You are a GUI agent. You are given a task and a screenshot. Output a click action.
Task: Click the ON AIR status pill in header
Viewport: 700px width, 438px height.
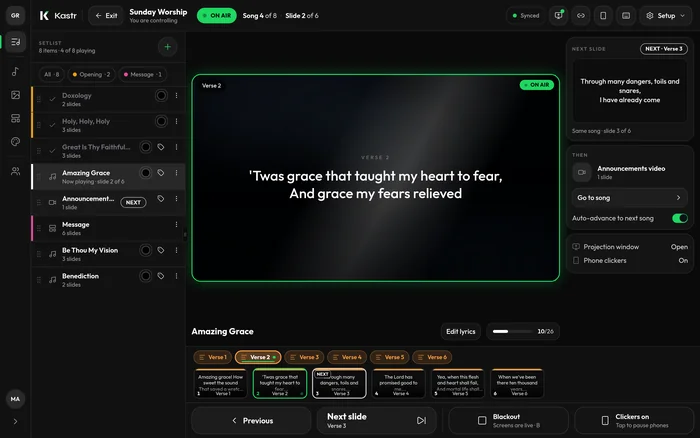[x=217, y=16]
